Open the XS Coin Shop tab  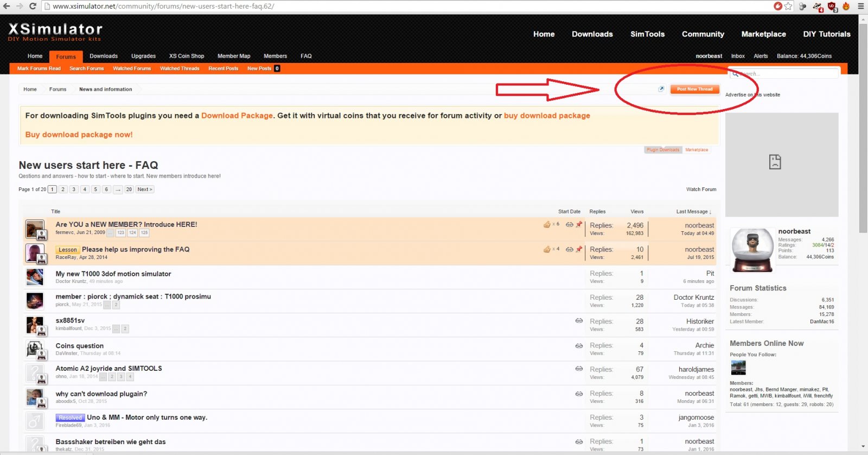(187, 56)
